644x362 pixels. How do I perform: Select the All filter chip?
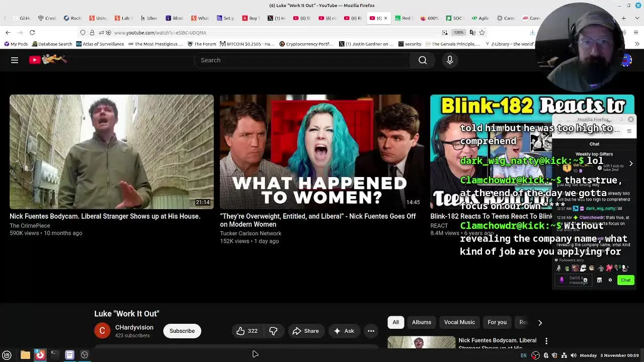[x=396, y=322]
